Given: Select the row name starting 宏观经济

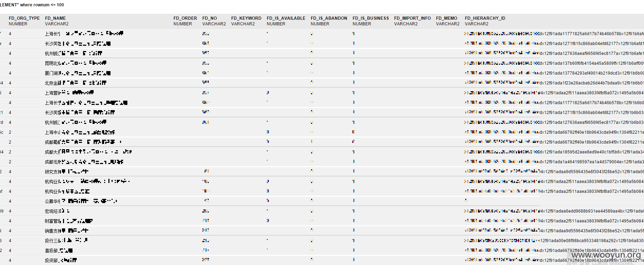Looking at the screenshot, I should click(57, 211).
